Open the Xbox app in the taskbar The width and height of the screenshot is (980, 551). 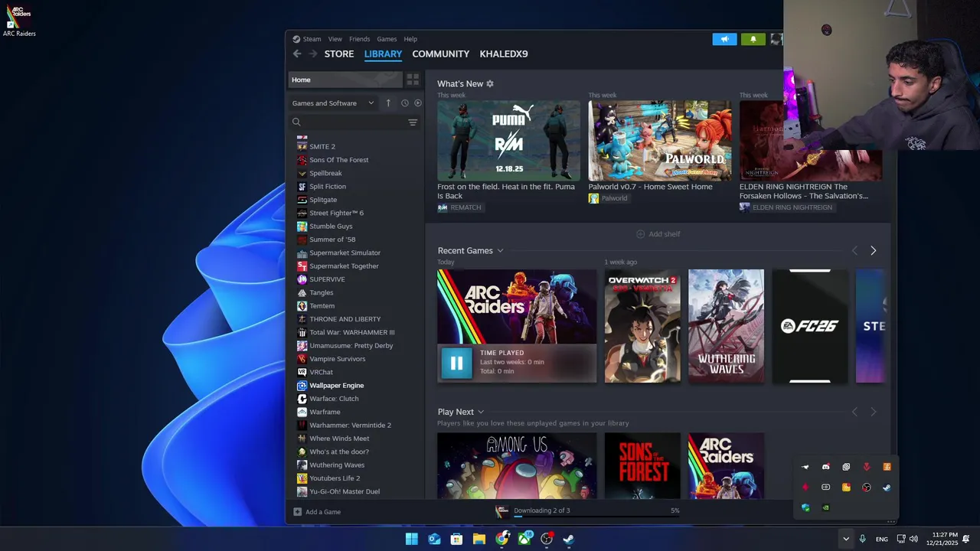tap(524, 539)
